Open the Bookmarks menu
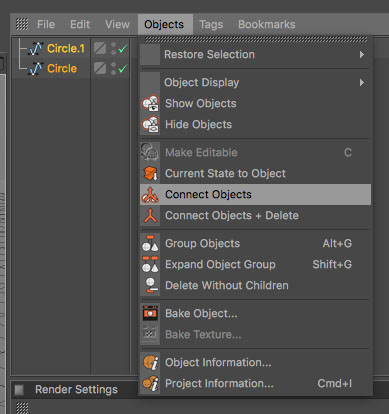 pyautogui.click(x=267, y=24)
